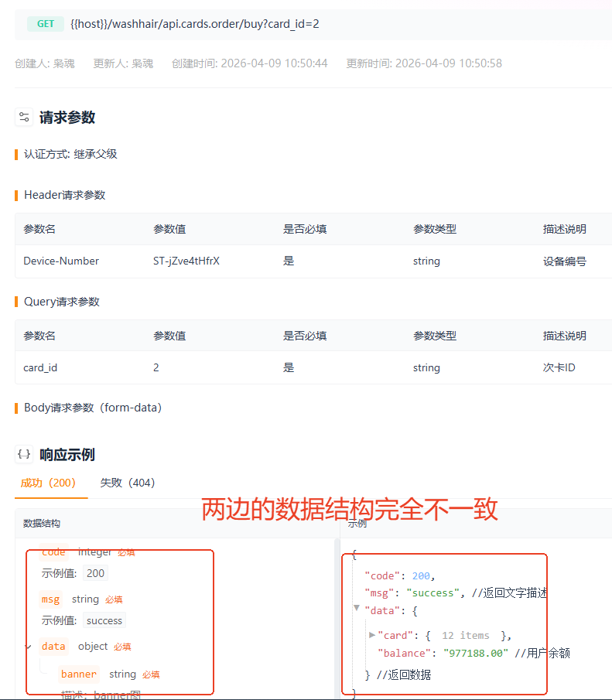Click the 数据结构 panel header
Image resolution: width=612 pixels, height=700 pixels.
pyautogui.click(x=42, y=523)
